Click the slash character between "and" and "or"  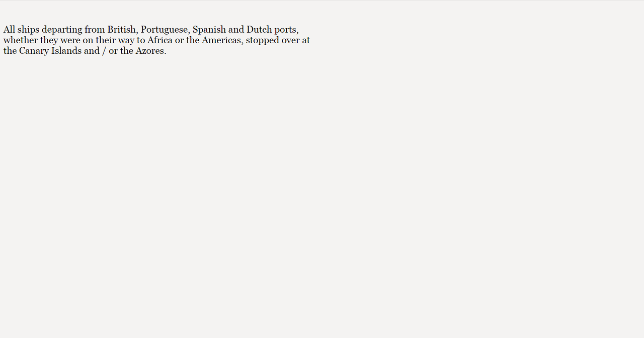(x=104, y=51)
